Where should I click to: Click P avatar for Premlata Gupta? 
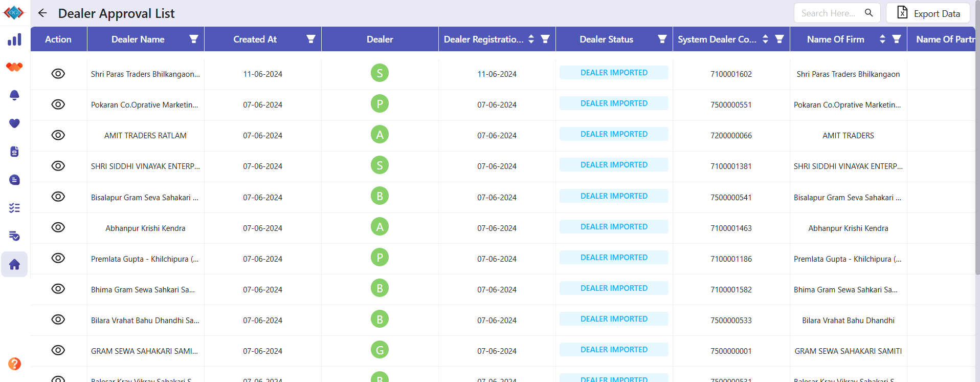(380, 257)
